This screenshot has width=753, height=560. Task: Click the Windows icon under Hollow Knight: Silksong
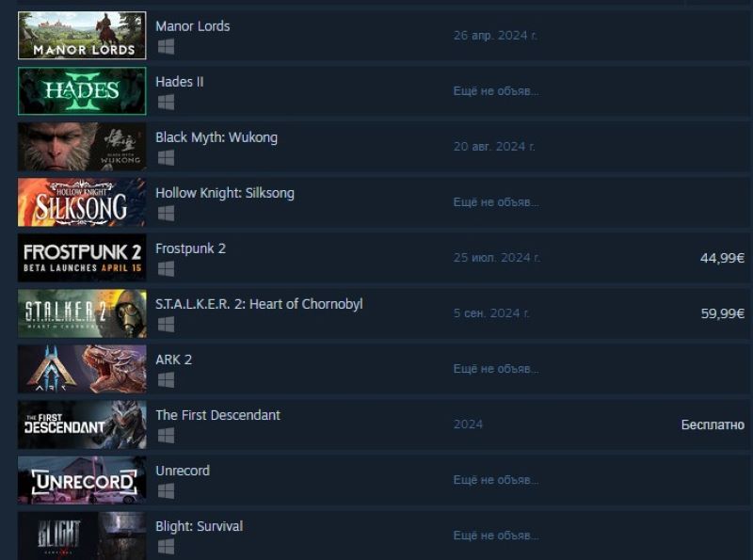[x=166, y=214]
